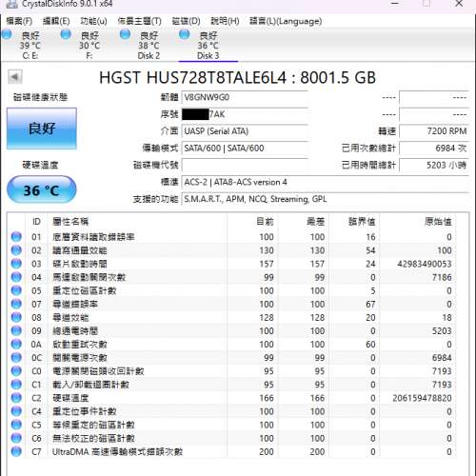Open the 功能(u) menu
This screenshot has width=476, height=476.
pos(93,21)
